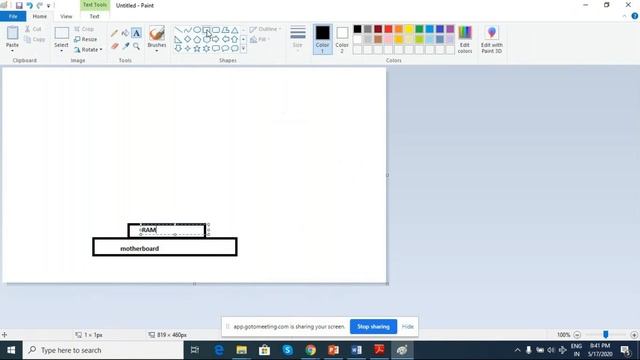Screen dimensions: 640x360
Task: Select the Text tool (A icon)
Action: tap(136, 33)
